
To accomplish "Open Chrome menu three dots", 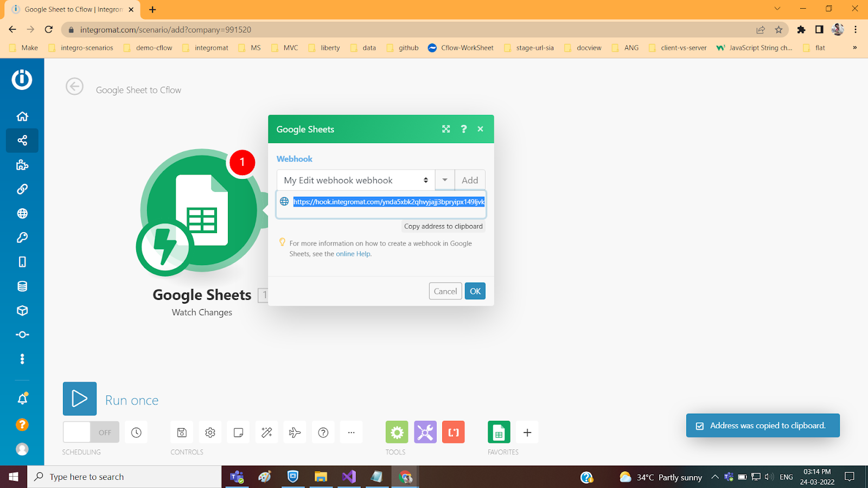I will click(856, 30).
